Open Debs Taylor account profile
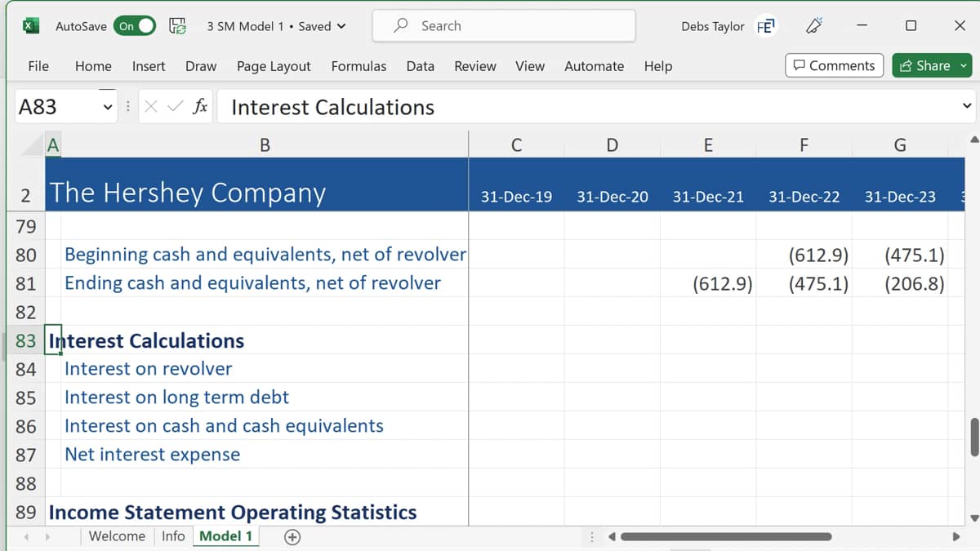The width and height of the screenshot is (980, 551). tap(712, 26)
